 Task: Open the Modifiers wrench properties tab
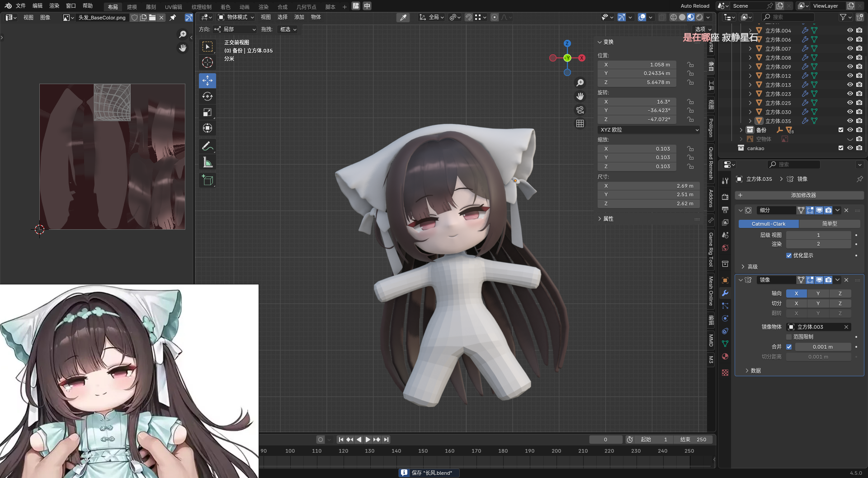(x=725, y=293)
